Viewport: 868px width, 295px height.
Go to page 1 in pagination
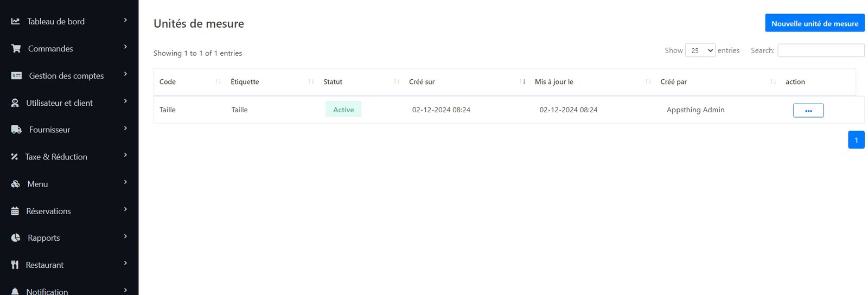point(856,140)
